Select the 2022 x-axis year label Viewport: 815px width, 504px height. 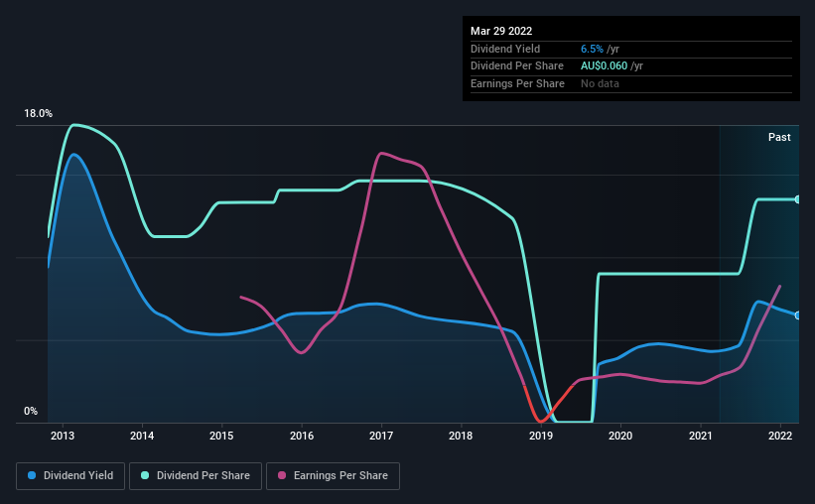(x=780, y=436)
